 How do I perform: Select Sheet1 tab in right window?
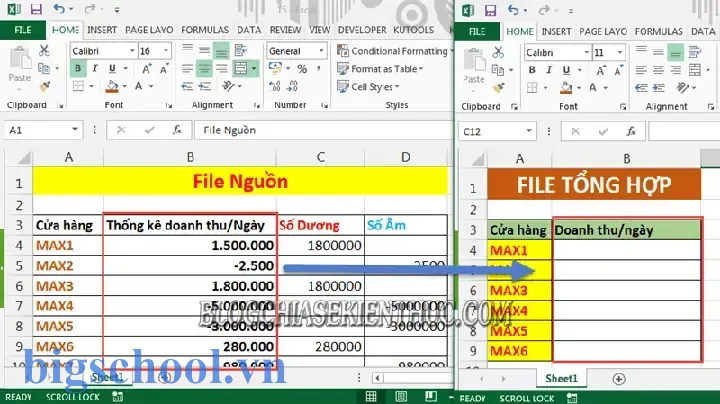point(561,378)
